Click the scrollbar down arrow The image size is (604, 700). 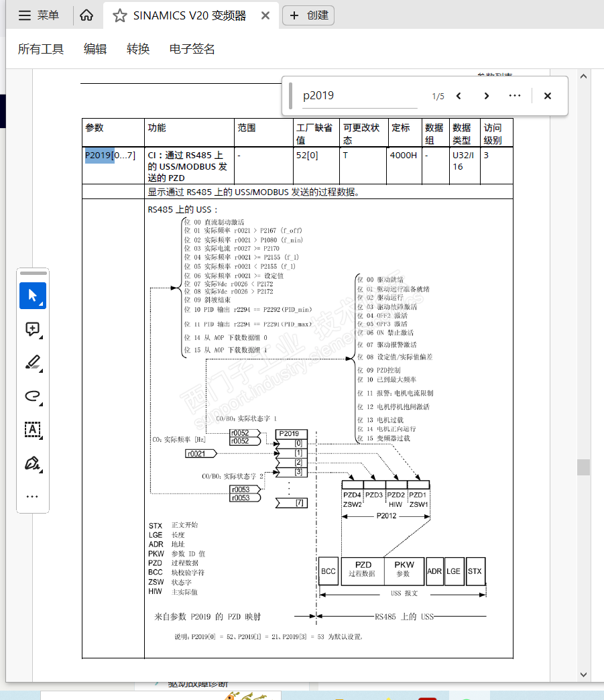[x=583, y=675]
